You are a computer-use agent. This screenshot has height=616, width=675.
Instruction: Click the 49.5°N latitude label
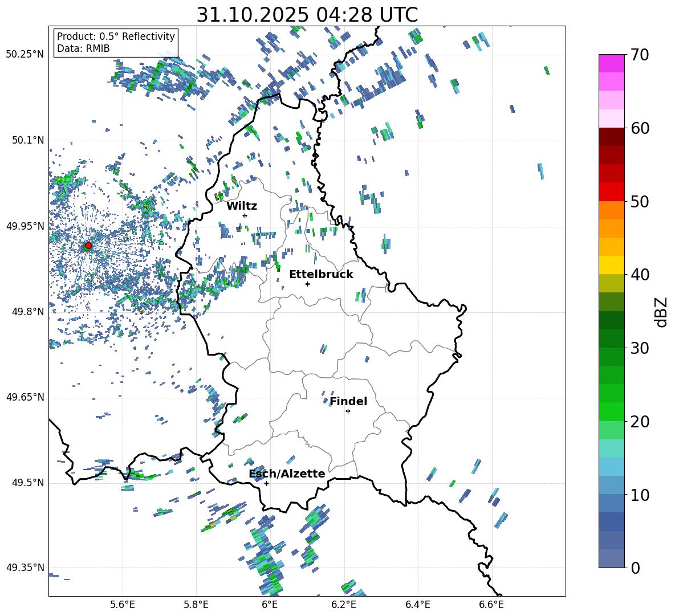click(29, 483)
